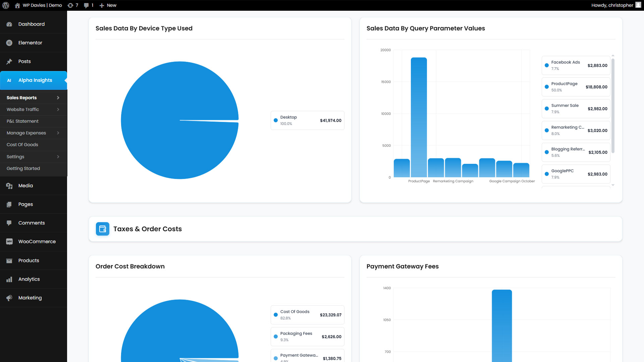Click the Analytics bar chart icon
The width and height of the screenshot is (644, 362).
pos(9,279)
